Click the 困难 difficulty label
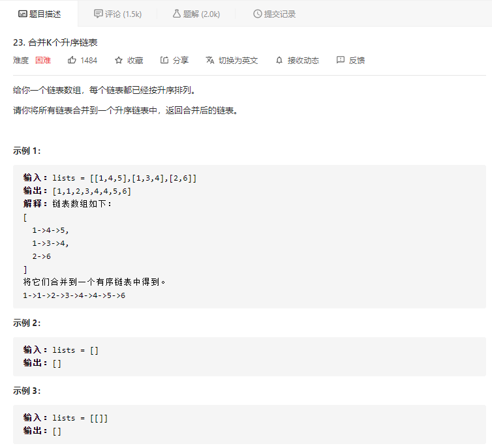This screenshot has height=448, width=492. (43, 60)
